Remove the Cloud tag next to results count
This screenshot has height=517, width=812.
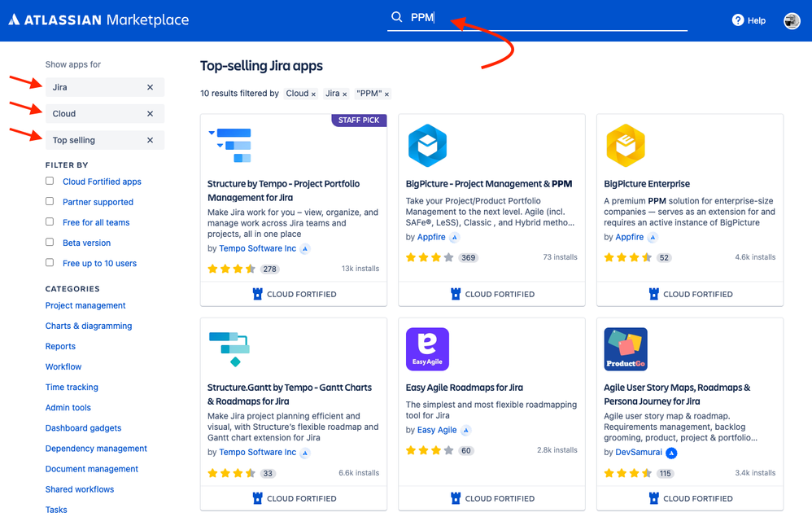tap(313, 94)
